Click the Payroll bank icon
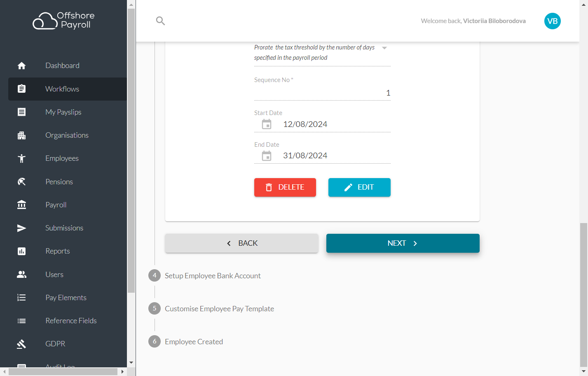This screenshot has width=588, height=376. (22, 204)
